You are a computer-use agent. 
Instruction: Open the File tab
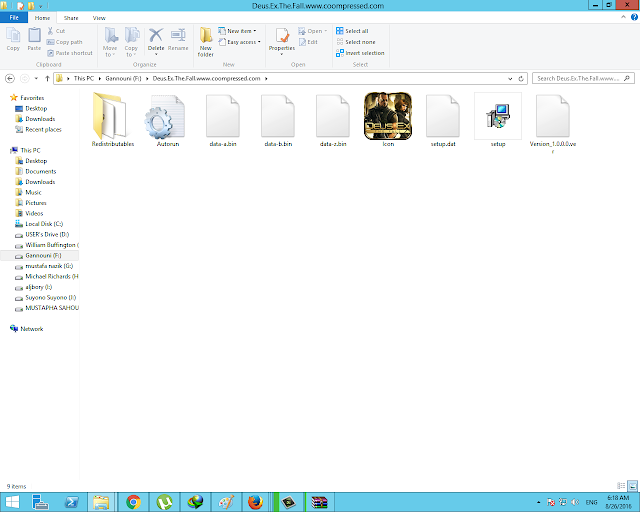[x=14, y=18]
